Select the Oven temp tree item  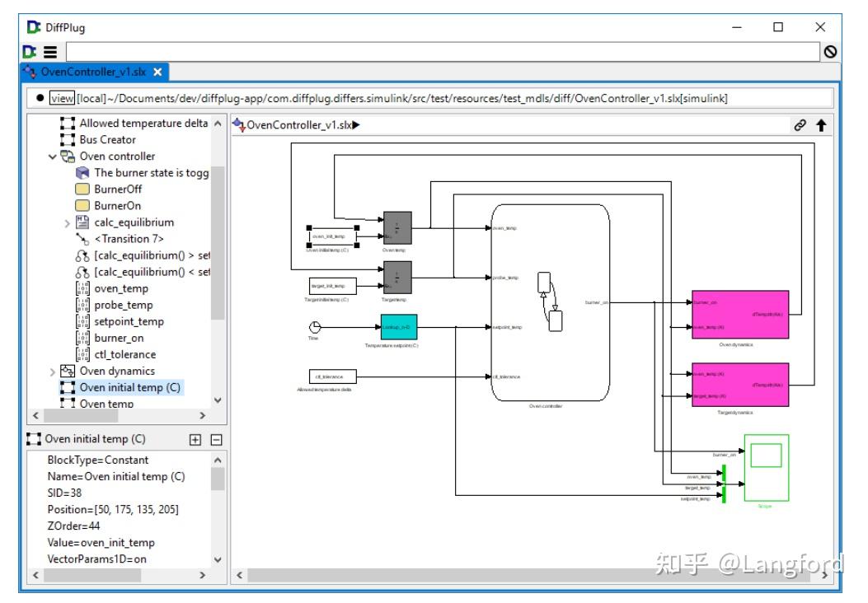(x=107, y=404)
